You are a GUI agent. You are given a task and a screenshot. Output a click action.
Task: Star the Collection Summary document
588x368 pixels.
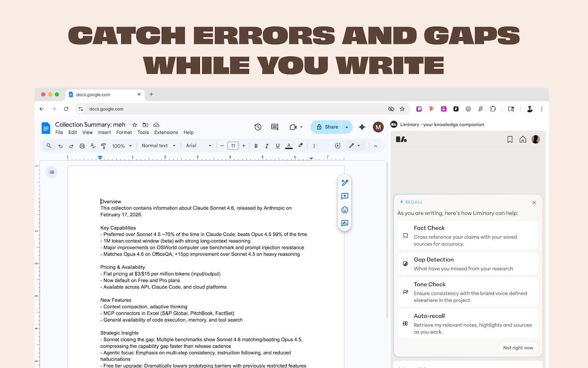click(x=135, y=125)
